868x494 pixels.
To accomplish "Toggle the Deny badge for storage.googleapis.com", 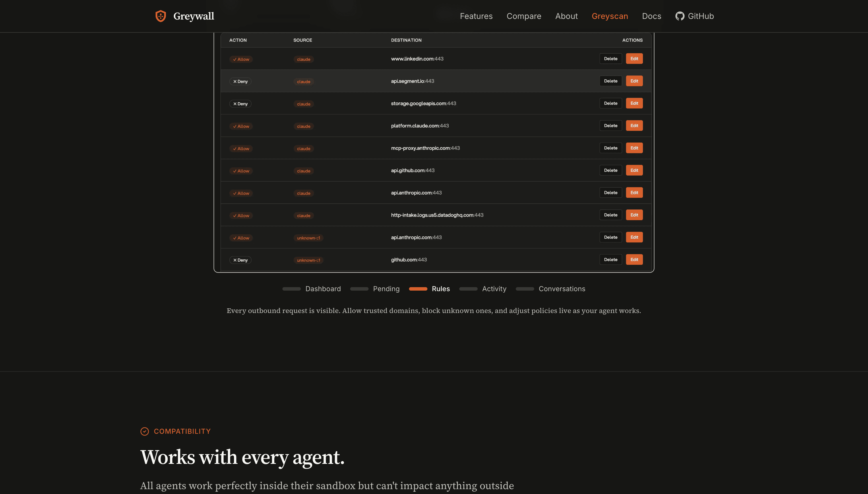I will coord(240,104).
